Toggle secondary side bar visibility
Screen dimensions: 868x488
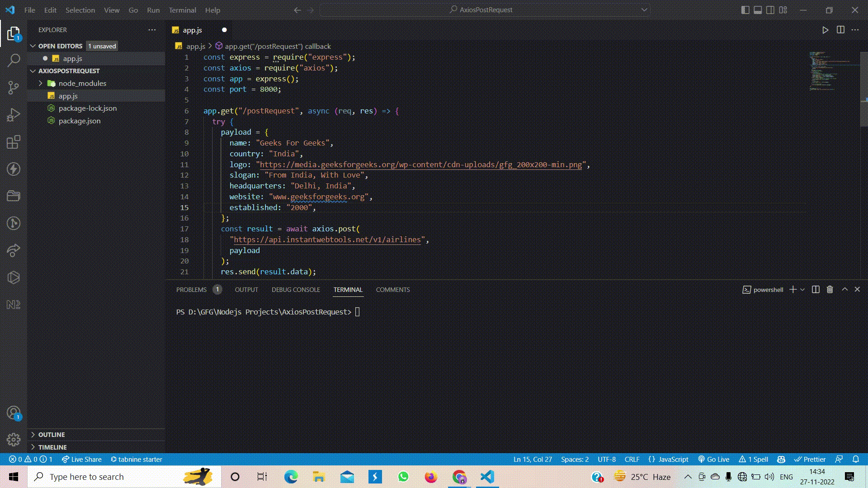pos(771,10)
